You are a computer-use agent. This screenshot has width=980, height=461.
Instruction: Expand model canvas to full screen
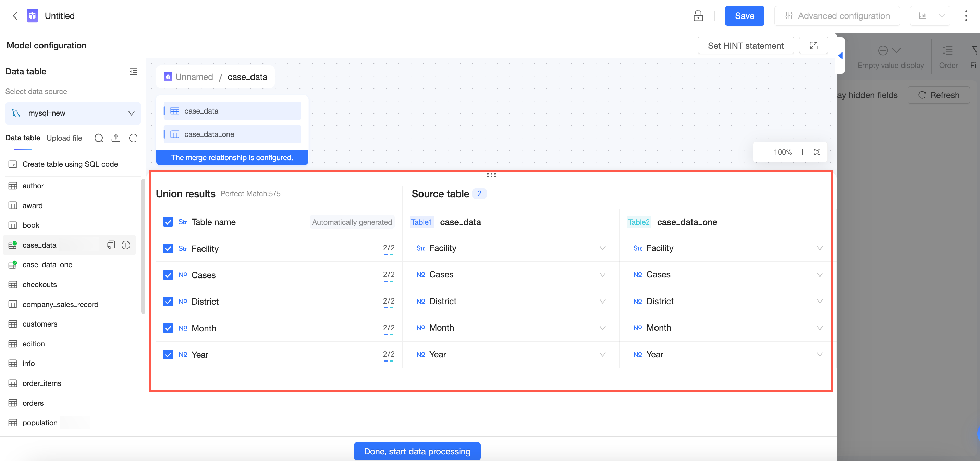[813, 46]
